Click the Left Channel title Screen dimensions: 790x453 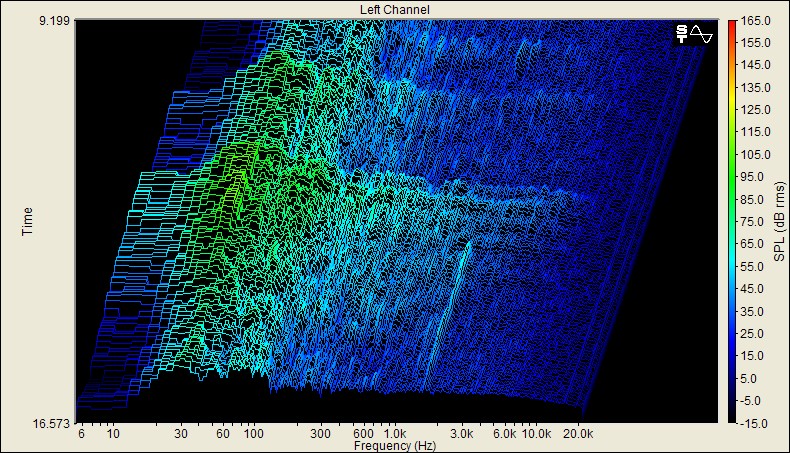pos(395,9)
